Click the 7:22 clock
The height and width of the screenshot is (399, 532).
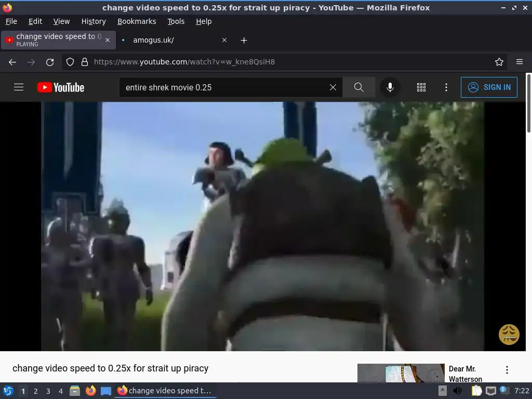click(x=522, y=391)
